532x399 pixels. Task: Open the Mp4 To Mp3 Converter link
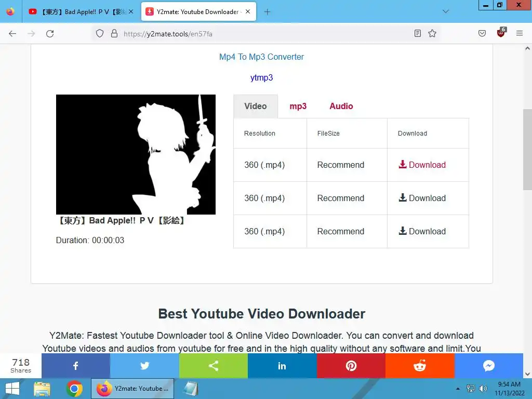click(262, 57)
